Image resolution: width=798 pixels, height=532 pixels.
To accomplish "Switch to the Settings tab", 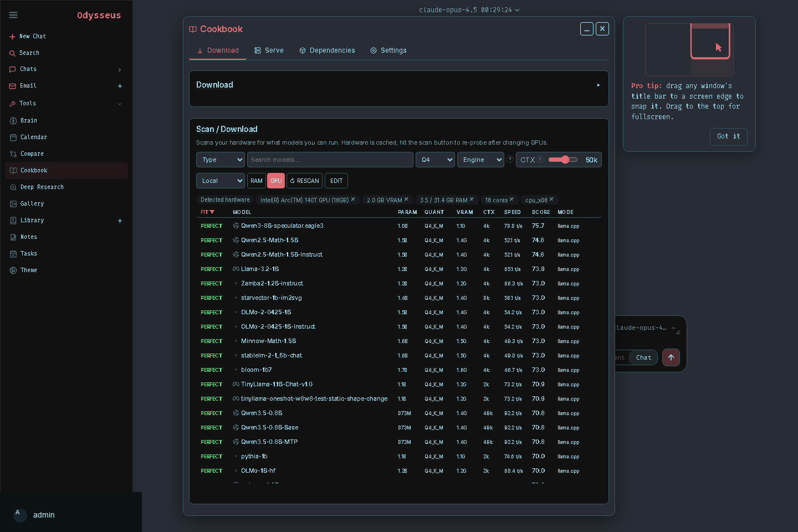I will click(388, 50).
